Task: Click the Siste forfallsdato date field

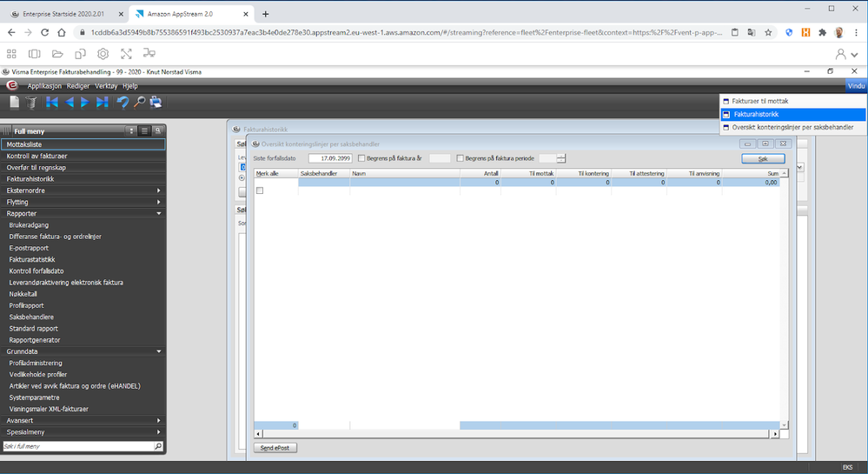Action: [330, 158]
